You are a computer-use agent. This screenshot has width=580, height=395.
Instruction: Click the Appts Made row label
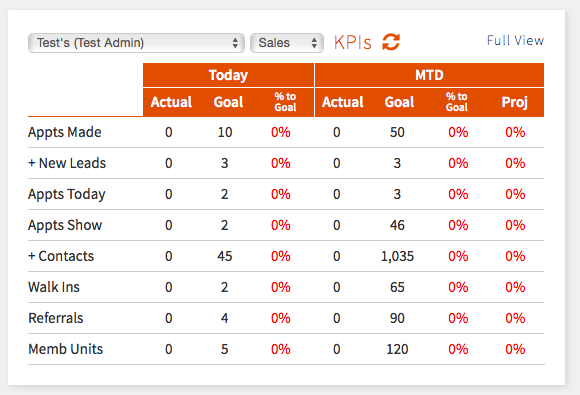(65, 132)
